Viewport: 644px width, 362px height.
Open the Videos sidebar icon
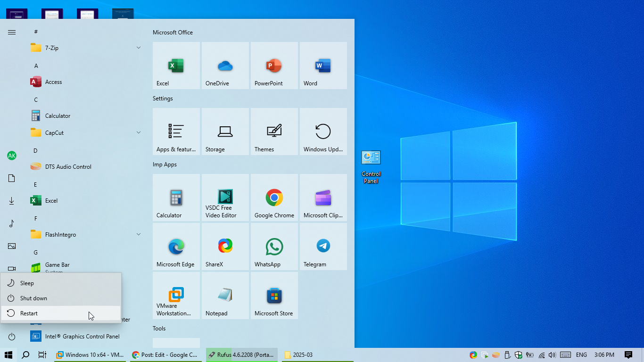[12, 268]
